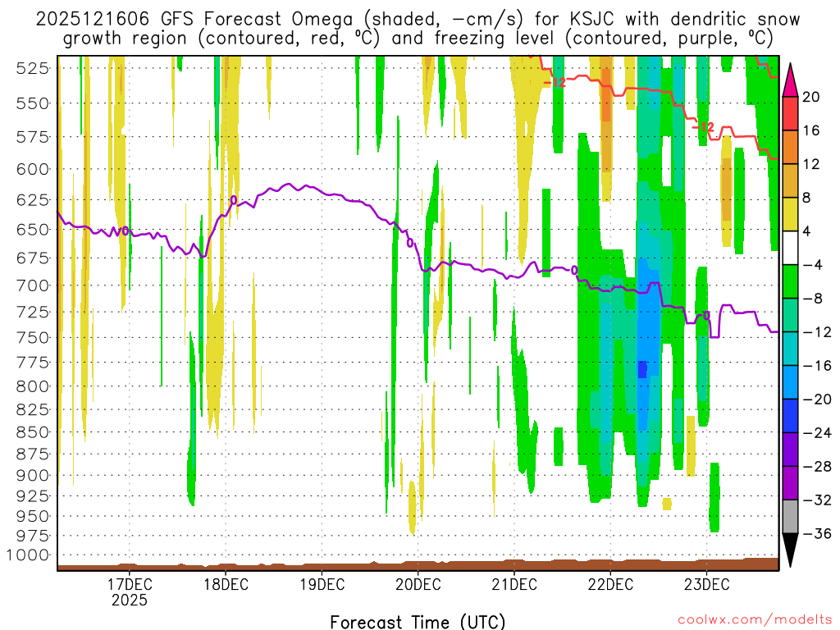Select the 575 pressure level label
The width and height of the screenshot is (840, 630).
pos(32,137)
